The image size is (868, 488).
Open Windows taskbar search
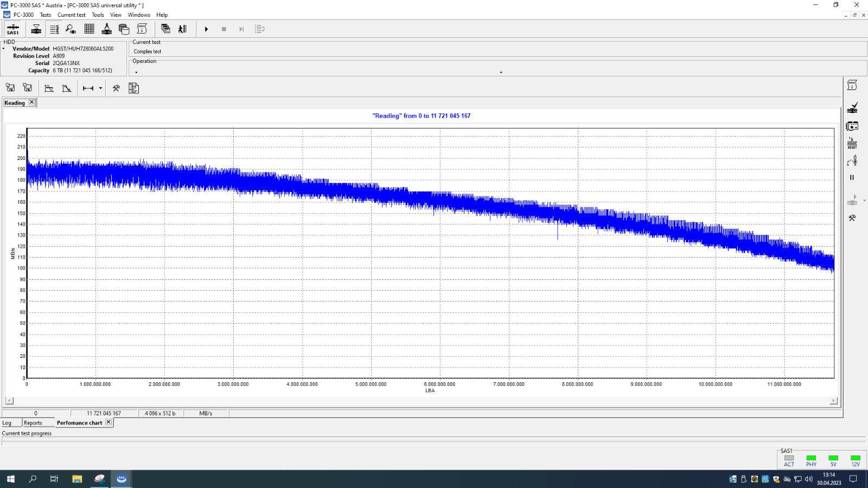33,479
